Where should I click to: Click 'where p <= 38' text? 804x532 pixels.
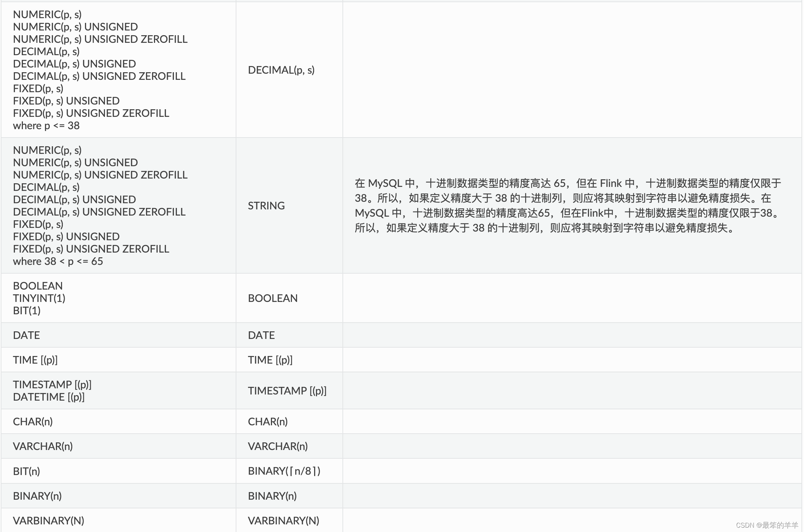(46, 126)
